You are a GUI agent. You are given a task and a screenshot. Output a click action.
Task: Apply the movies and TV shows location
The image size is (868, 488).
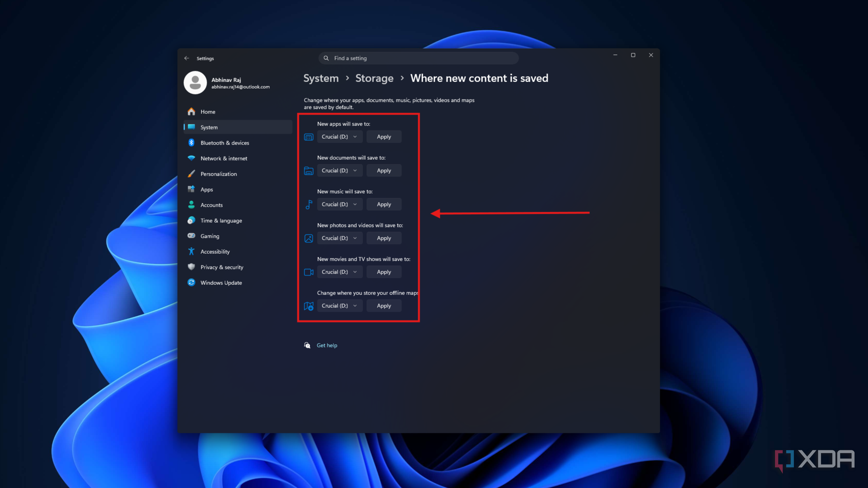pos(384,272)
